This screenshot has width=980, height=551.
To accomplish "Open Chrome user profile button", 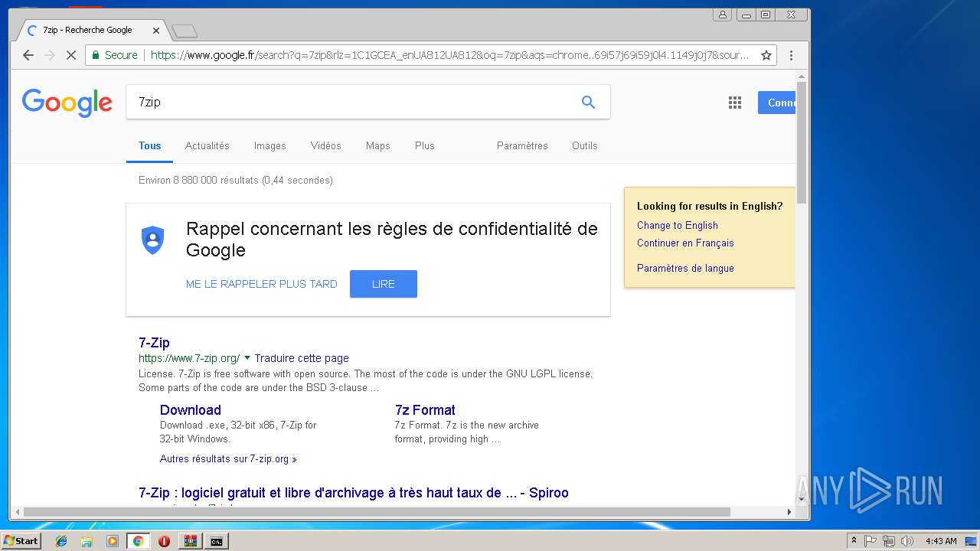I will pyautogui.click(x=723, y=15).
